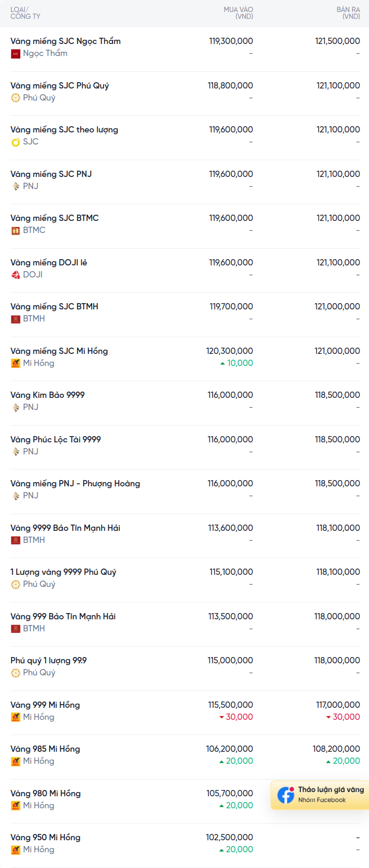Image resolution: width=369 pixels, height=868 pixels.
Task: Click Vàng 950 Mi Hồng title
Action: coord(46,837)
